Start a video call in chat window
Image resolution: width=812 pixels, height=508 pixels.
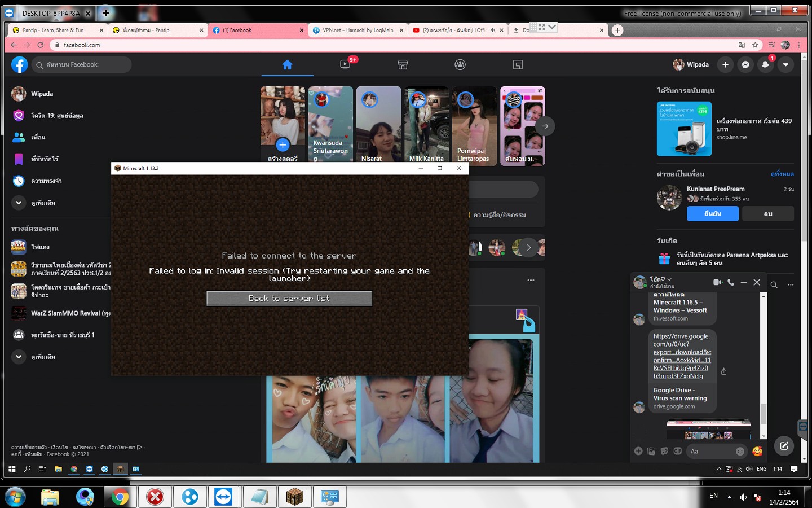(718, 282)
